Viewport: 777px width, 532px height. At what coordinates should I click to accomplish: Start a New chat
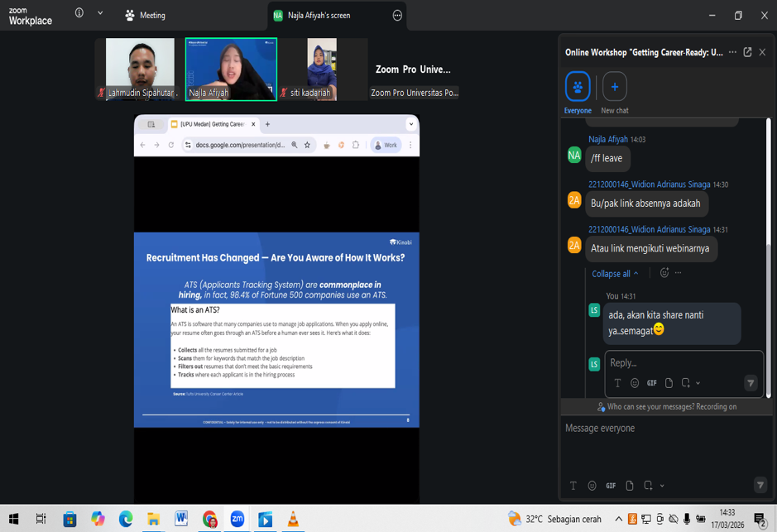(614, 88)
